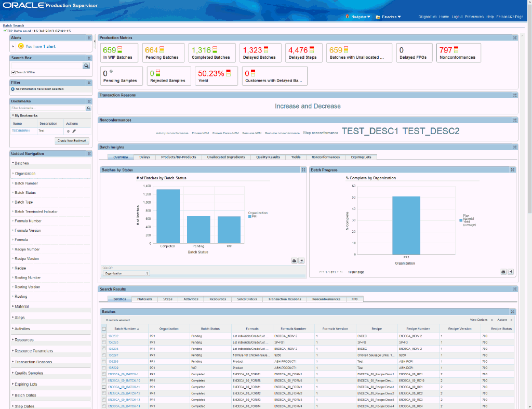Click the PR1 legend color swatch
The height and width of the screenshot is (409, 532).
[250, 217]
